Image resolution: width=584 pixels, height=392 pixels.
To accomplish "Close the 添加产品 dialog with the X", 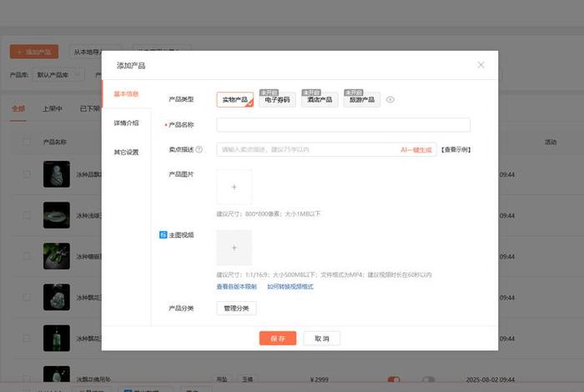I will tap(481, 65).
